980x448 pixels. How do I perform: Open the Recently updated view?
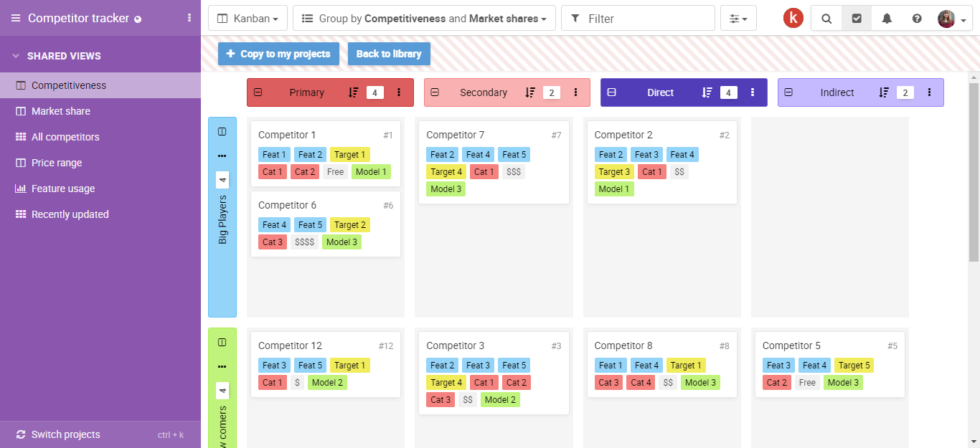coord(100,214)
